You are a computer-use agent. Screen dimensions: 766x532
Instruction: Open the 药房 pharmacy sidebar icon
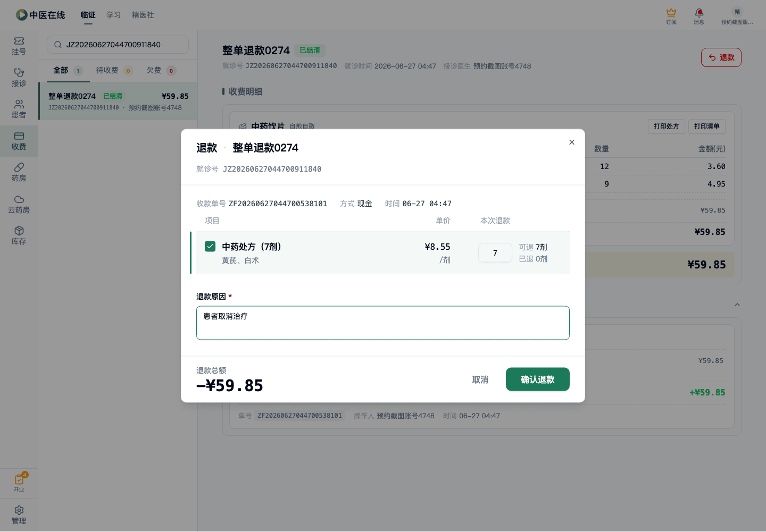click(19, 173)
